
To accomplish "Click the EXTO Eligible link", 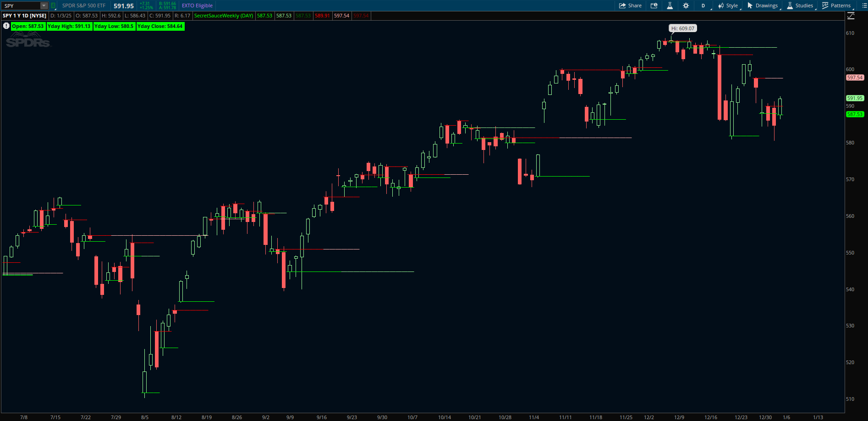I will (x=197, y=6).
